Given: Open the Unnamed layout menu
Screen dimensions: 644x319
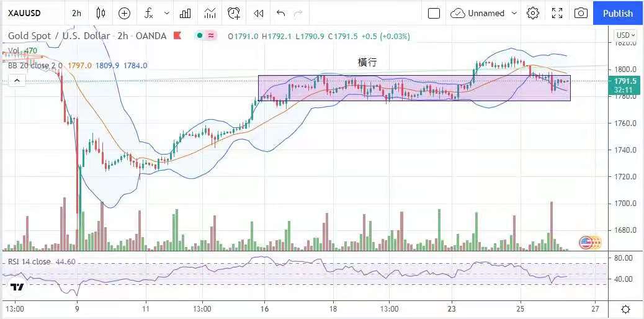Looking at the screenshot, I should click(x=484, y=13).
